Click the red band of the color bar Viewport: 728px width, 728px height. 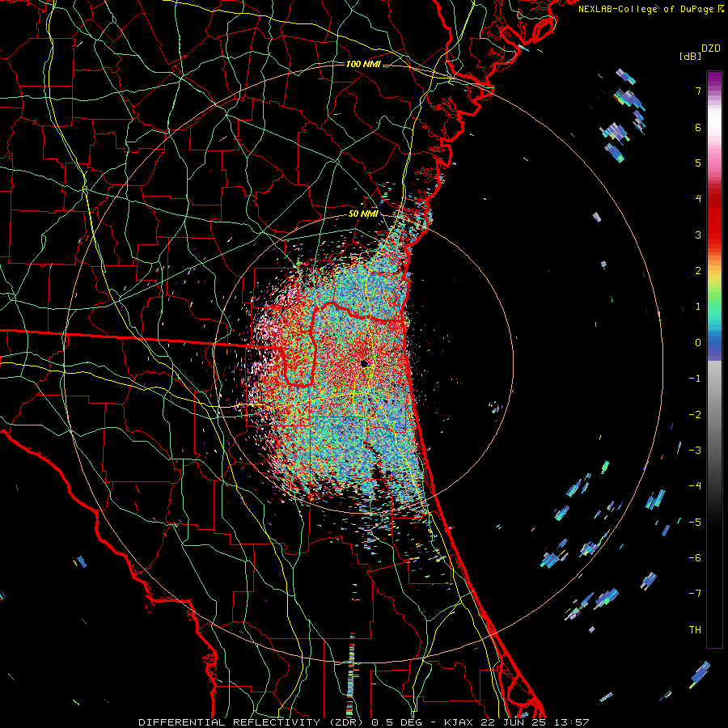pos(714,223)
